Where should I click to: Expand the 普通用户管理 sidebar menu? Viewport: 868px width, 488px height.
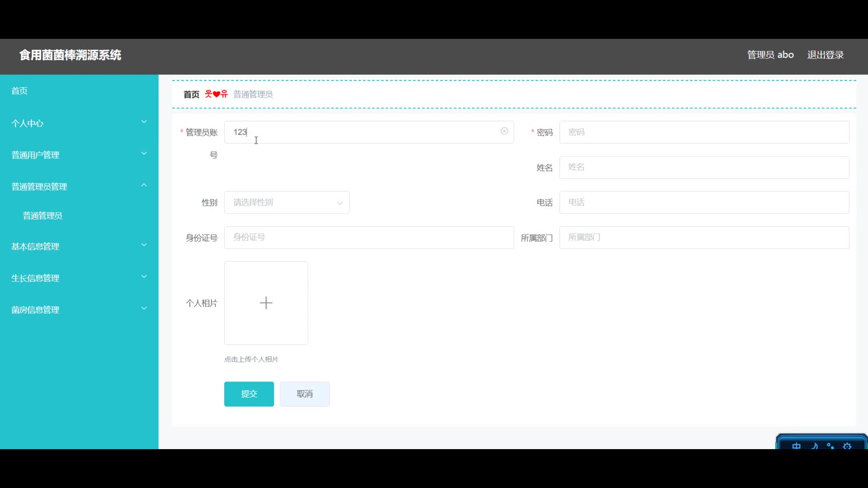pyautogui.click(x=79, y=155)
